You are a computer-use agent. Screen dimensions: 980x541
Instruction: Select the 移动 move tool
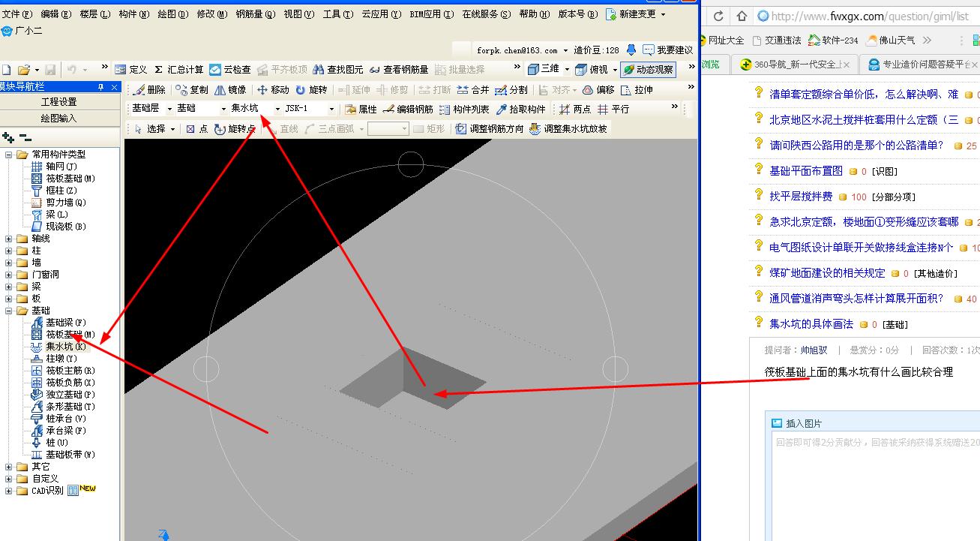(273, 89)
